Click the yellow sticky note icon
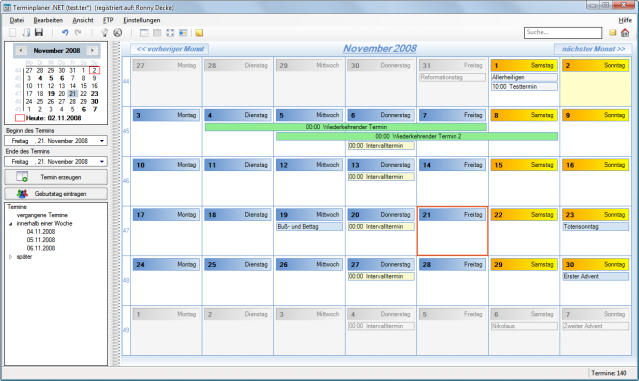The image size is (639, 381). coord(199,33)
